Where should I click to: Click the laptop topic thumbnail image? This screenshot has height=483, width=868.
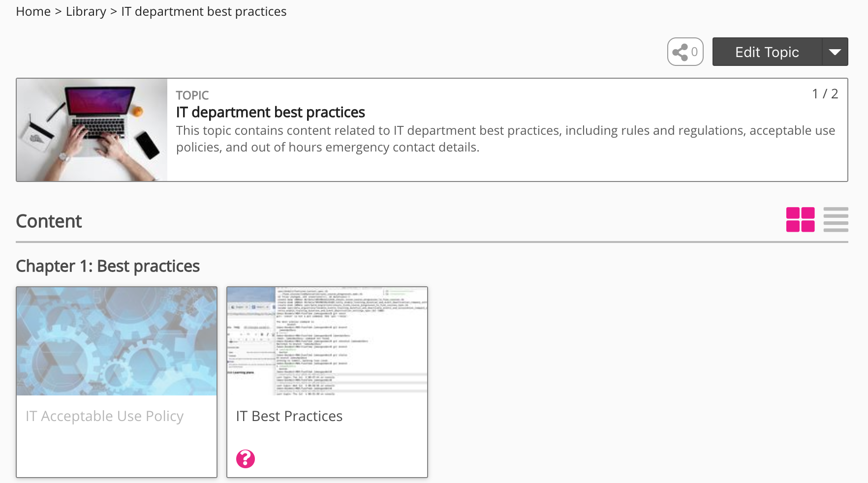pyautogui.click(x=92, y=130)
